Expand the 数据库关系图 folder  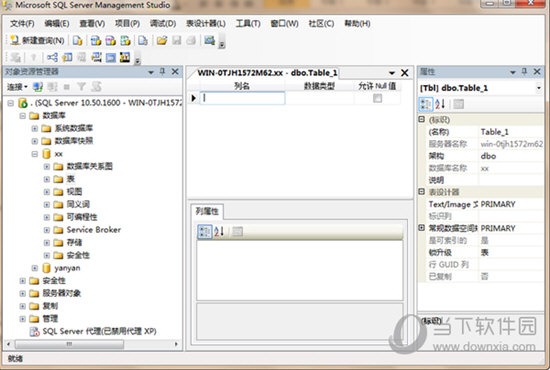tap(46, 167)
